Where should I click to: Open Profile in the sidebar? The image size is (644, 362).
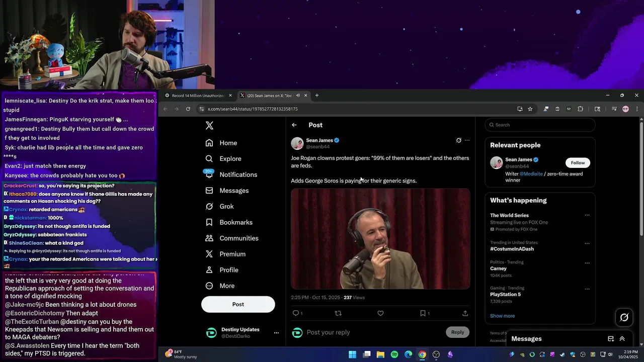[222, 270]
